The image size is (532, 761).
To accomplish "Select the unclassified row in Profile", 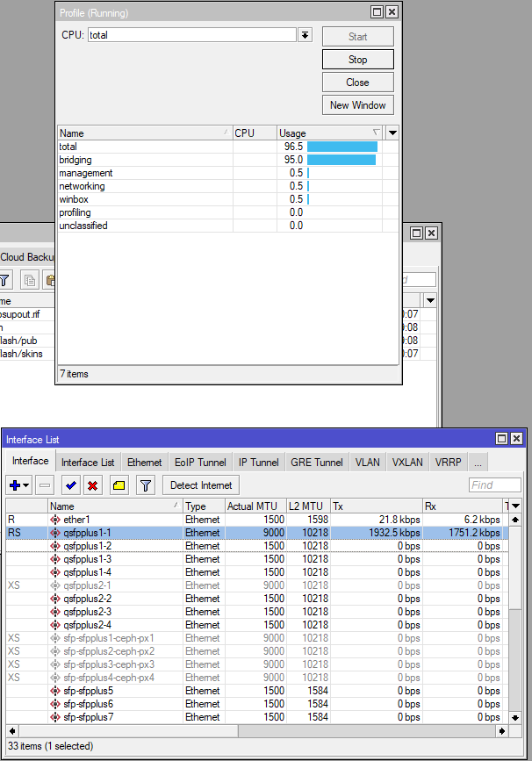I will pyautogui.click(x=227, y=226).
